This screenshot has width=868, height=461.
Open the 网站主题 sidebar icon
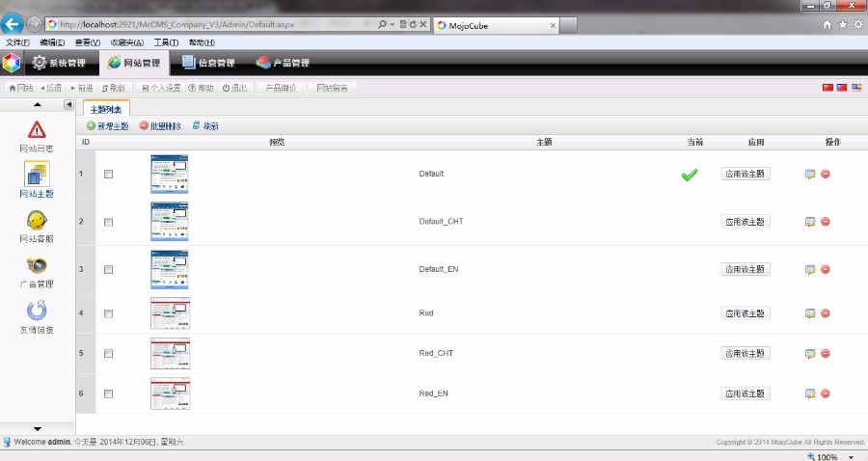37,174
